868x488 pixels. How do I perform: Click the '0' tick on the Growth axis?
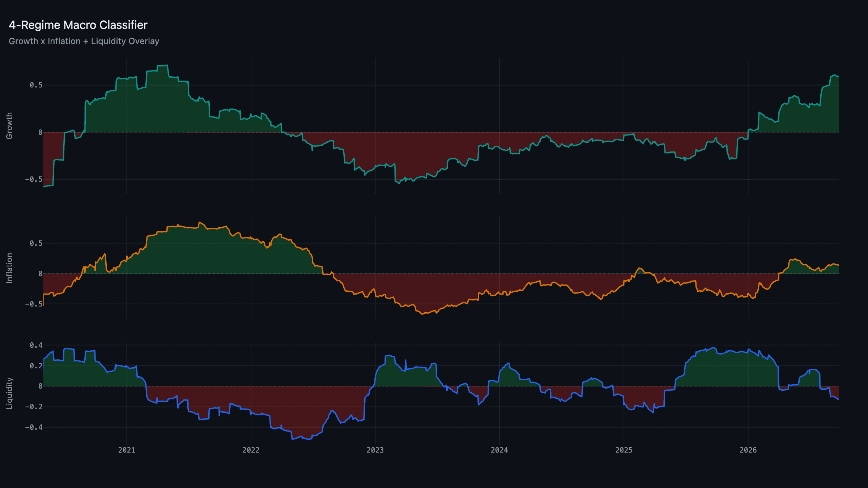coord(41,132)
